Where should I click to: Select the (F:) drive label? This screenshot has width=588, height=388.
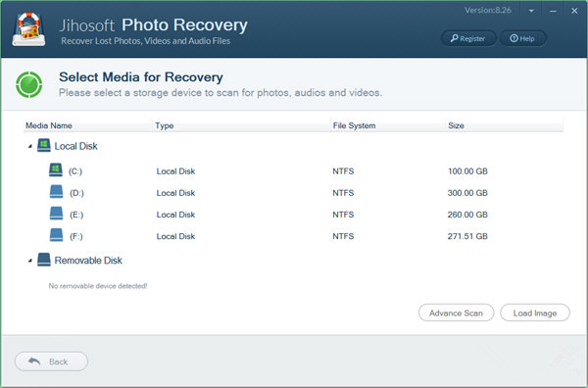[76, 236]
